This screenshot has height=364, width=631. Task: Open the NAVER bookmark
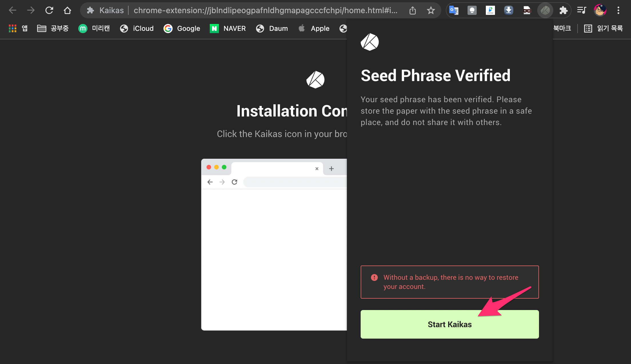(228, 28)
